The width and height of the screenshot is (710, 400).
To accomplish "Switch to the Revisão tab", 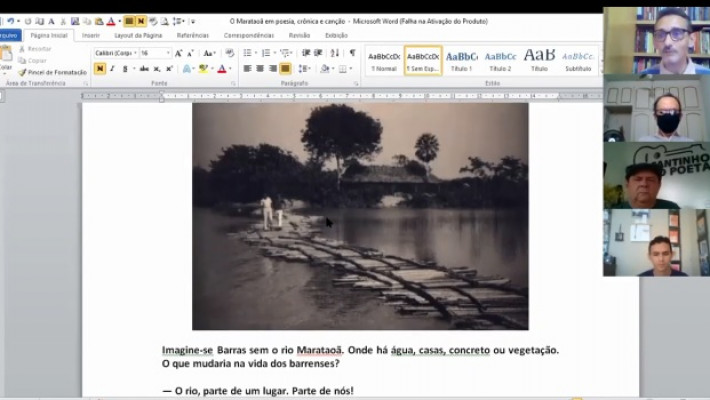I will (299, 35).
